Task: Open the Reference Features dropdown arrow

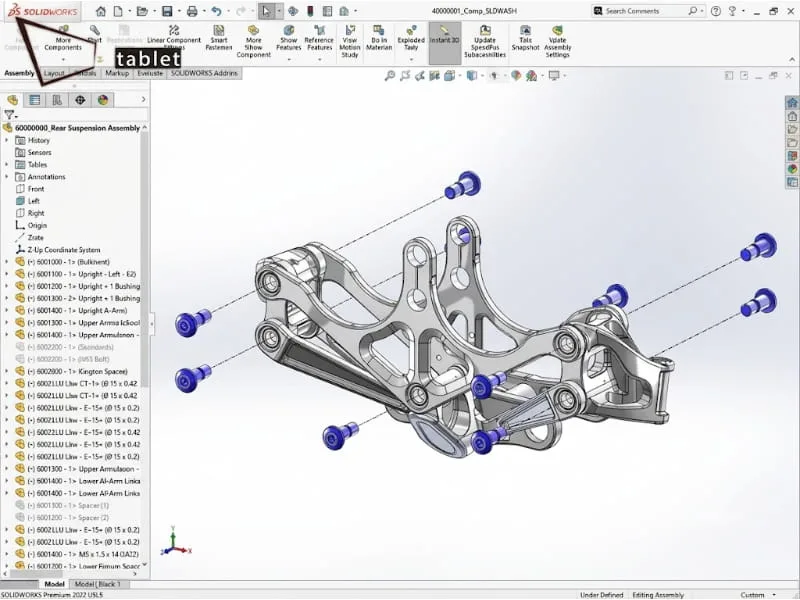Action: [x=319, y=59]
